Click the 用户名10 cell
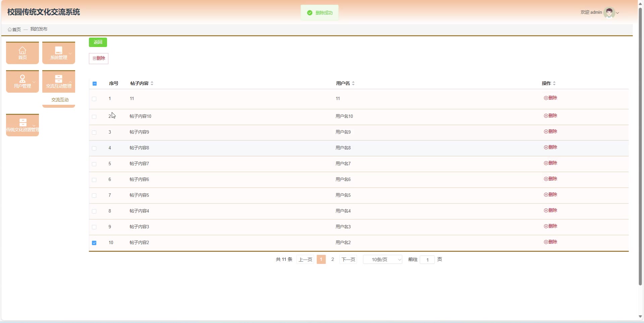 [x=344, y=117]
